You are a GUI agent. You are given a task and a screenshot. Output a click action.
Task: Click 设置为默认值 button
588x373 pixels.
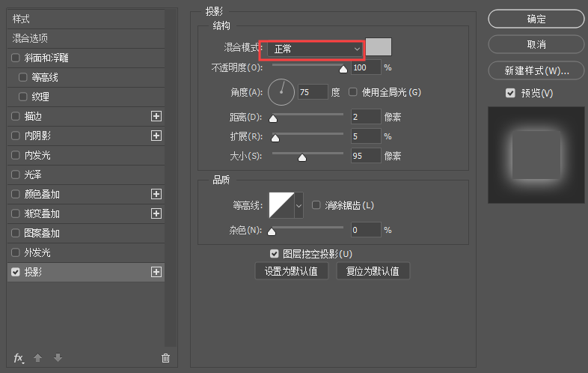point(291,271)
